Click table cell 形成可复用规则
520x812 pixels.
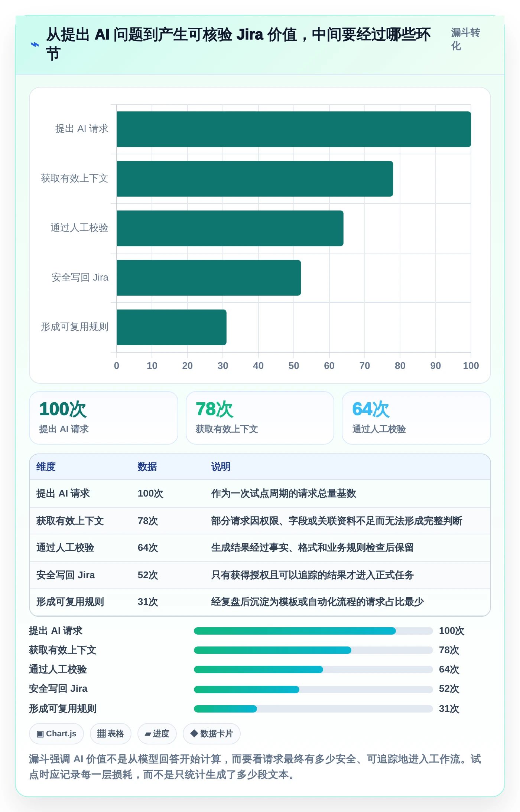[70, 602]
